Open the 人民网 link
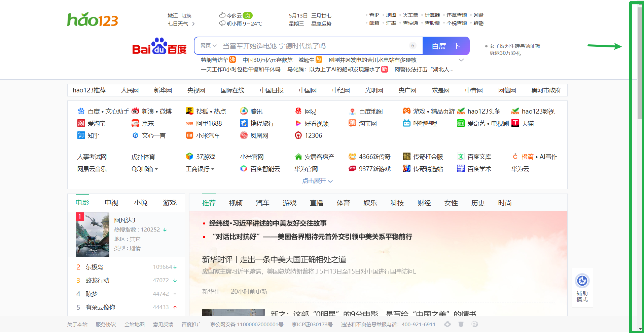Image resolution: width=644 pixels, height=333 pixels. tap(130, 90)
